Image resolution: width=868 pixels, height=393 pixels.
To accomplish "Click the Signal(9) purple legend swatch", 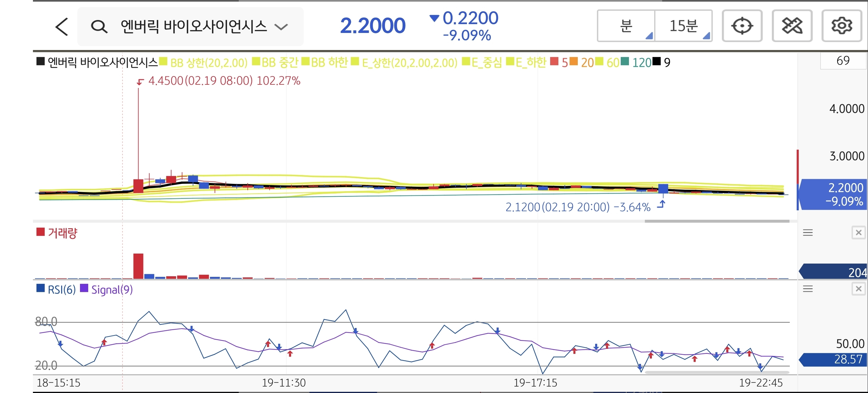I will pyautogui.click(x=84, y=289).
